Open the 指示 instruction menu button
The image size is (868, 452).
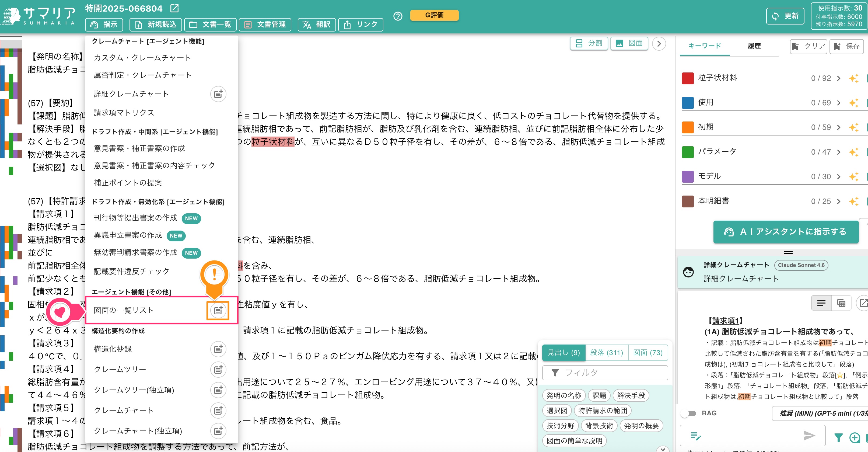coord(104,25)
